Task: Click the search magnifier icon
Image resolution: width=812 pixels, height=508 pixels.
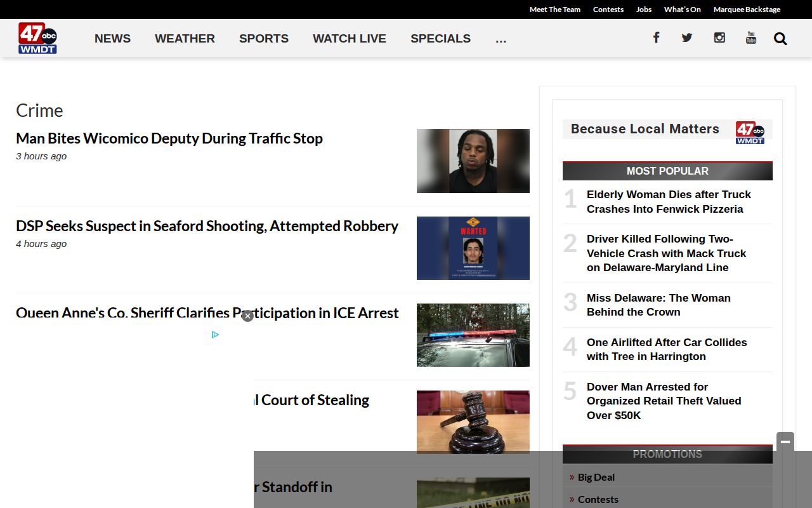Action: [780, 39]
